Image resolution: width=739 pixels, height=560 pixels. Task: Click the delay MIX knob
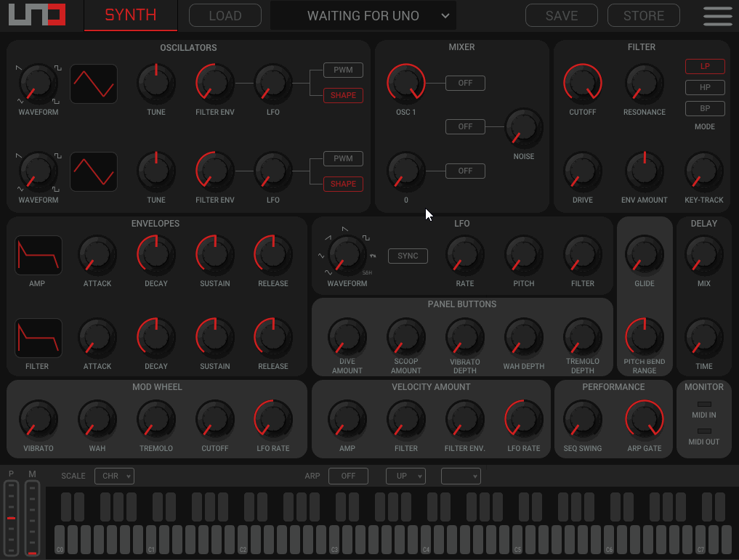pyautogui.click(x=703, y=255)
